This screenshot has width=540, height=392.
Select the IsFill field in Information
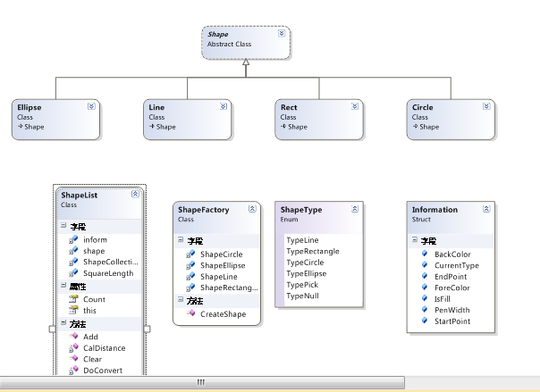[x=443, y=299]
